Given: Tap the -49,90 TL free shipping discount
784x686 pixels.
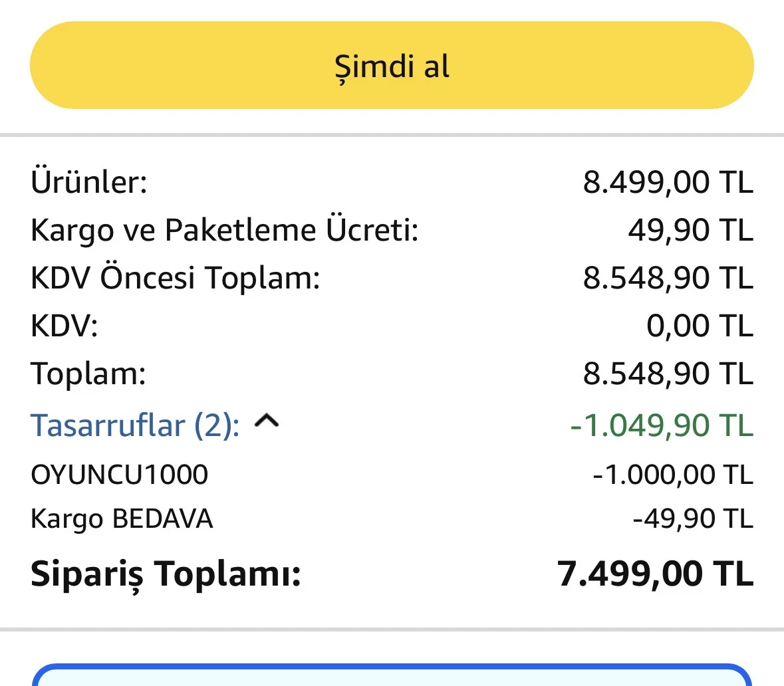Looking at the screenshot, I should 693,518.
